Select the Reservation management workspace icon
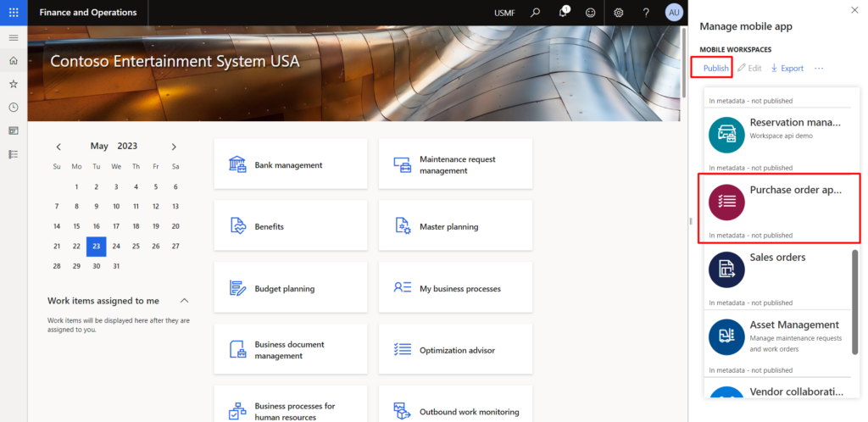The image size is (868, 422). [726, 135]
